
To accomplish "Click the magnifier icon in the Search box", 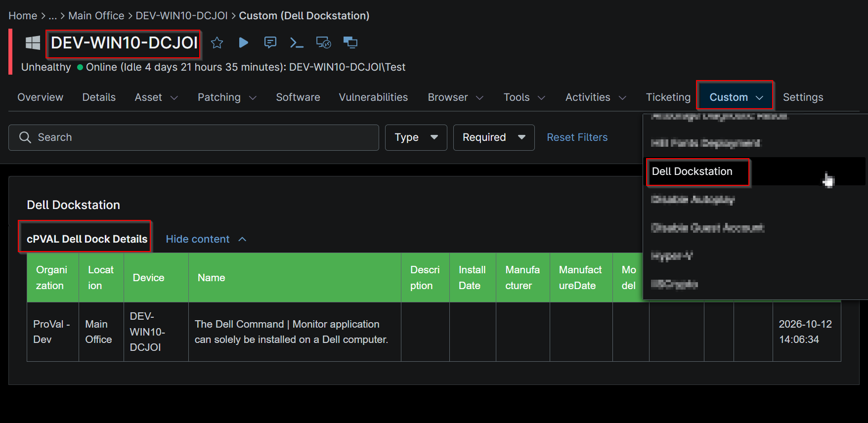I will coord(25,137).
